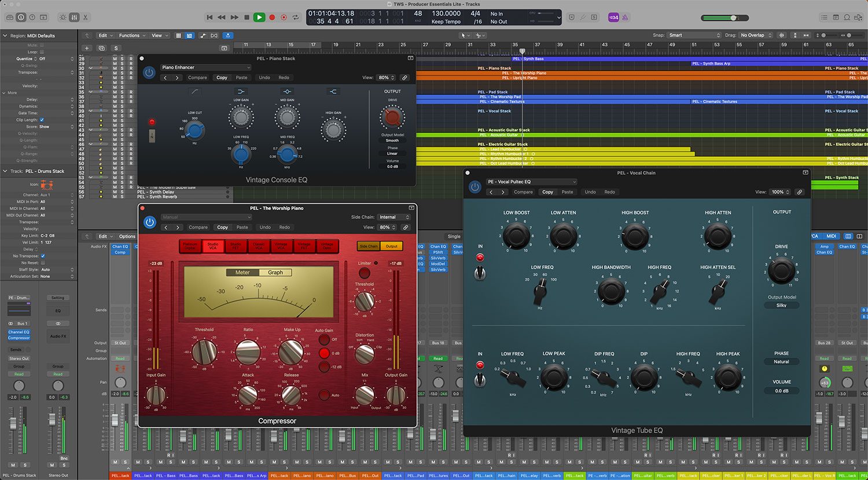Open the Piano Enhancer preset dropdown
The height and width of the screenshot is (480, 868).
coord(205,67)
